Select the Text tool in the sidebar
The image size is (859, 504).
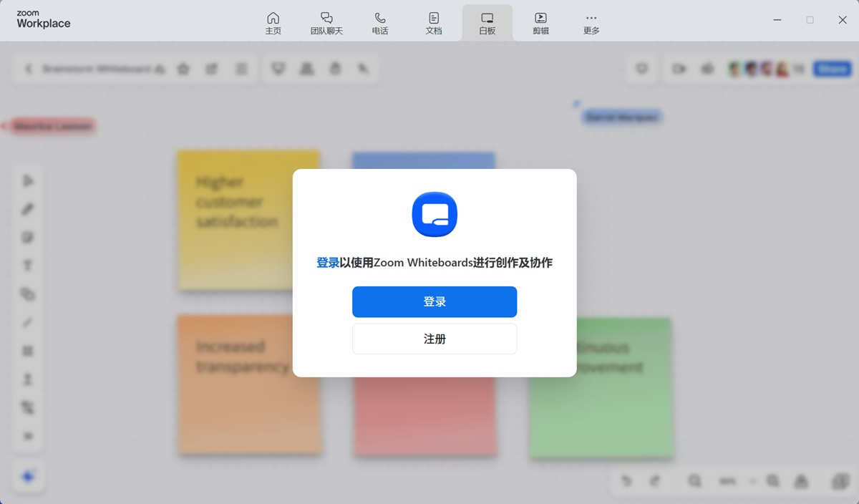pos(28,265)
